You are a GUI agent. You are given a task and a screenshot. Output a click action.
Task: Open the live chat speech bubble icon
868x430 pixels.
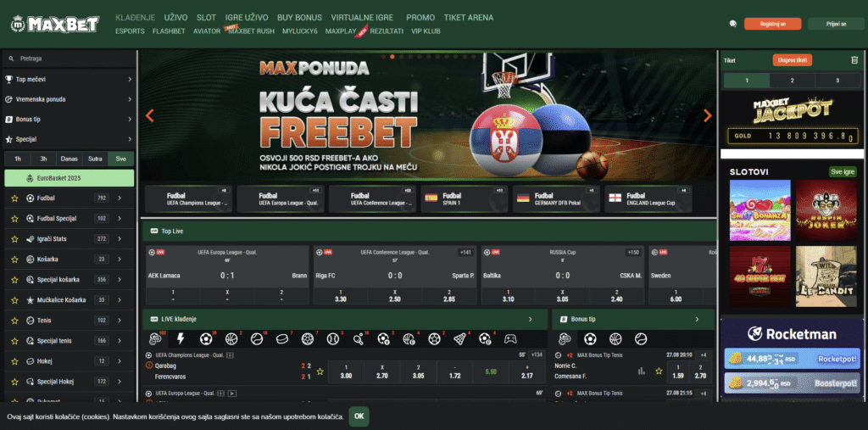[x=733, y=24]
